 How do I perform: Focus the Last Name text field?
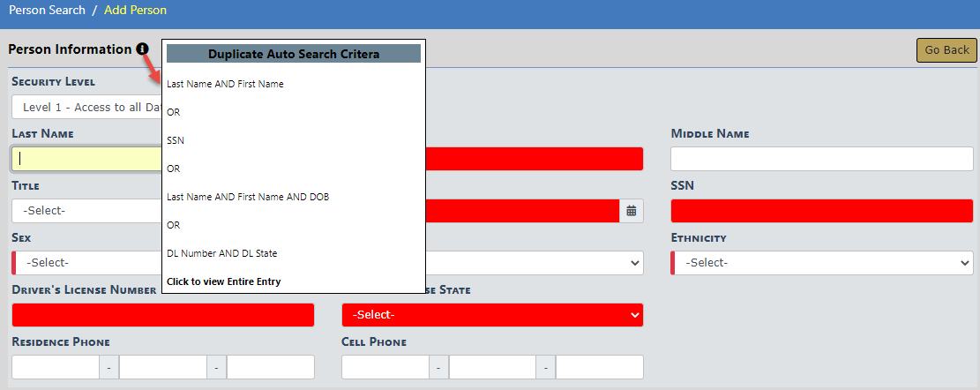tap(86, 159)
